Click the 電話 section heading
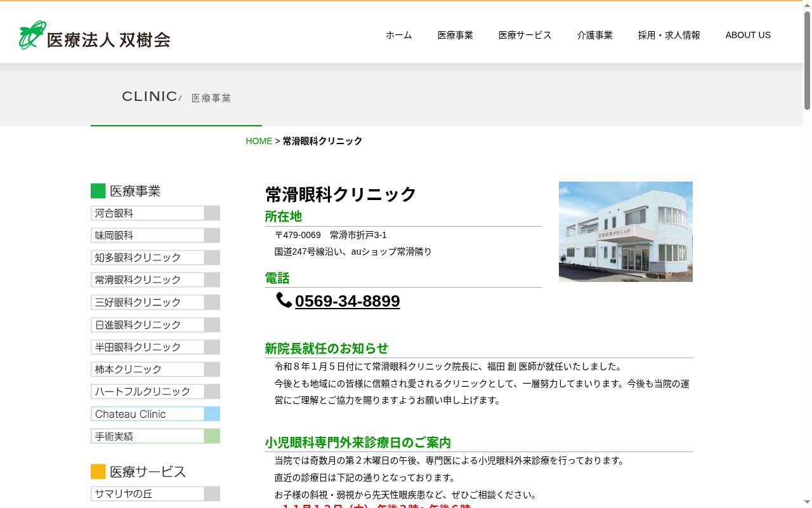812x508 pixels. pyautogui.click(x=277, y=278)
